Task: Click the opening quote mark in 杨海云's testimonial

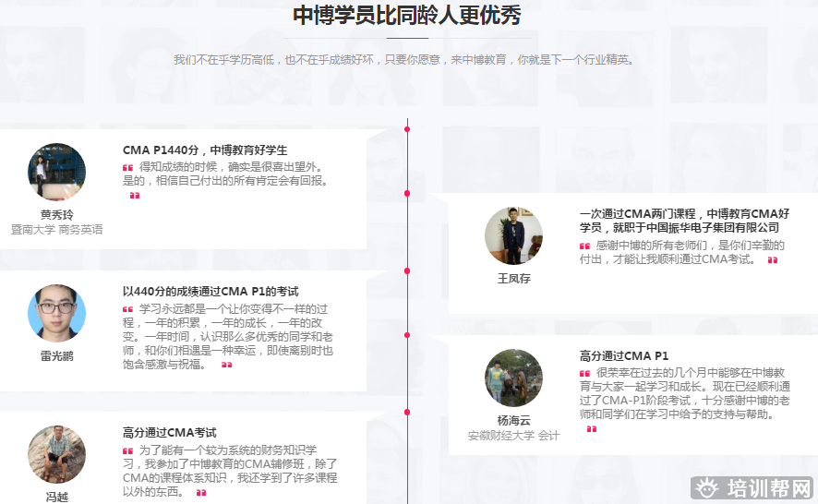Action: 584,374
